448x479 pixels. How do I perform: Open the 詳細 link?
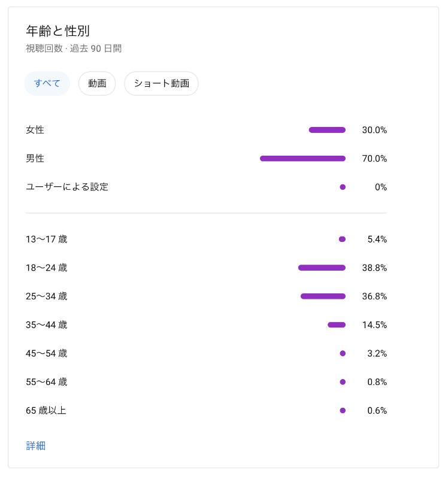(36, 445)
